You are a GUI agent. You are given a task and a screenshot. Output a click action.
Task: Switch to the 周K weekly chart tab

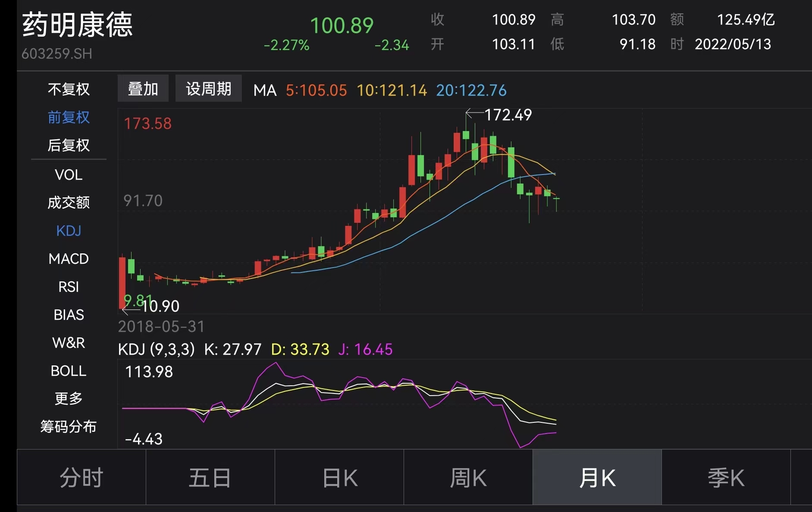(467, 477)
